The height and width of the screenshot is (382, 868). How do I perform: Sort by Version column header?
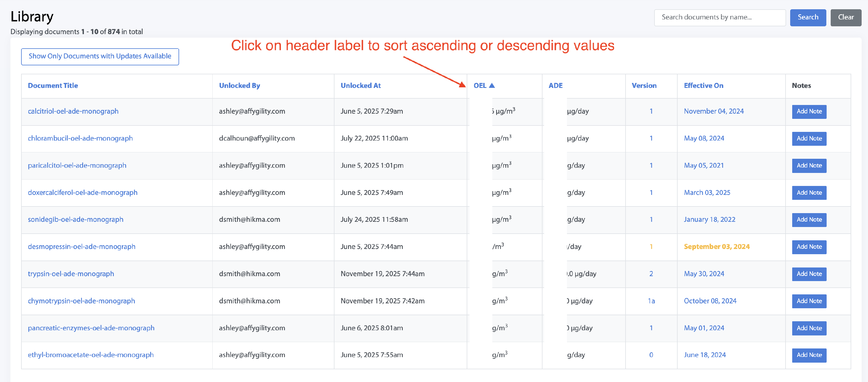pos(643,86)
